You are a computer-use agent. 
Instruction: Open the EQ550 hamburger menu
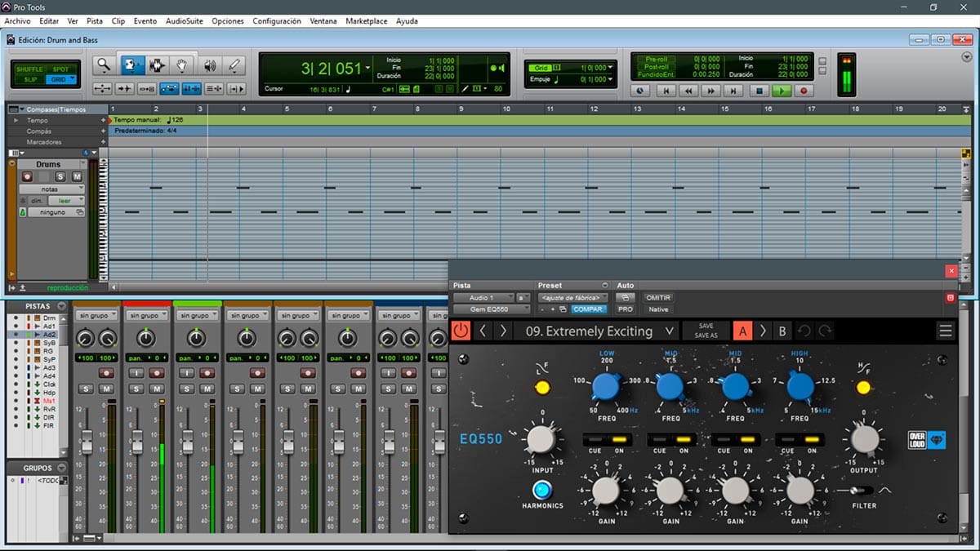[946, 331]
